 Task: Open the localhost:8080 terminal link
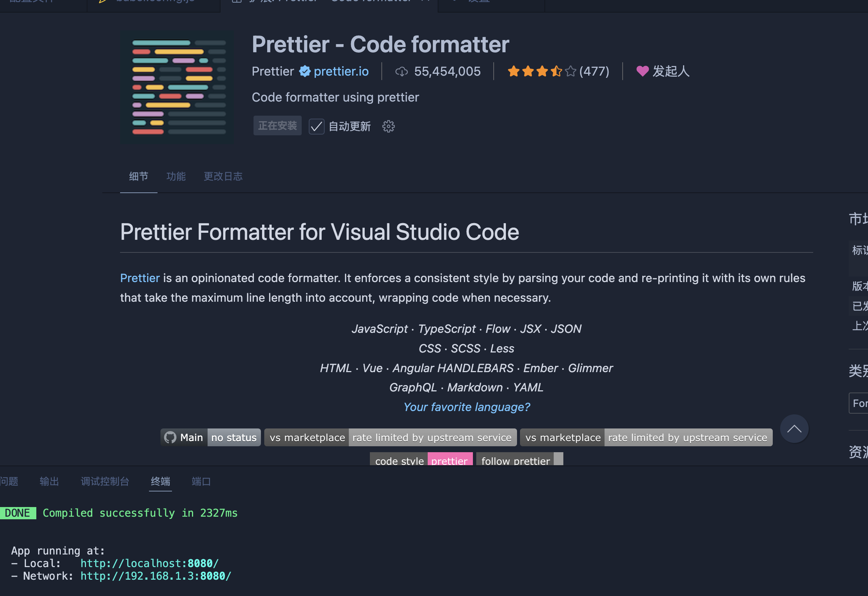[x=149, y=563]
